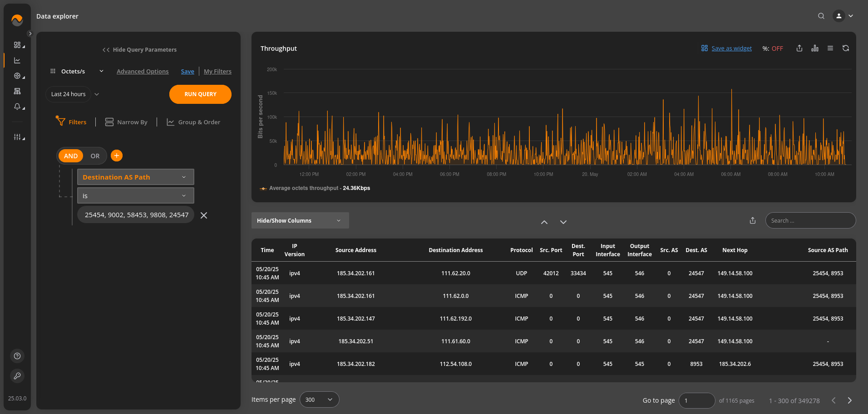Switch to the Group & Order tab
The height and width of the screenshot is (414, 868).
pyautogui.click(x=194, y=122)
